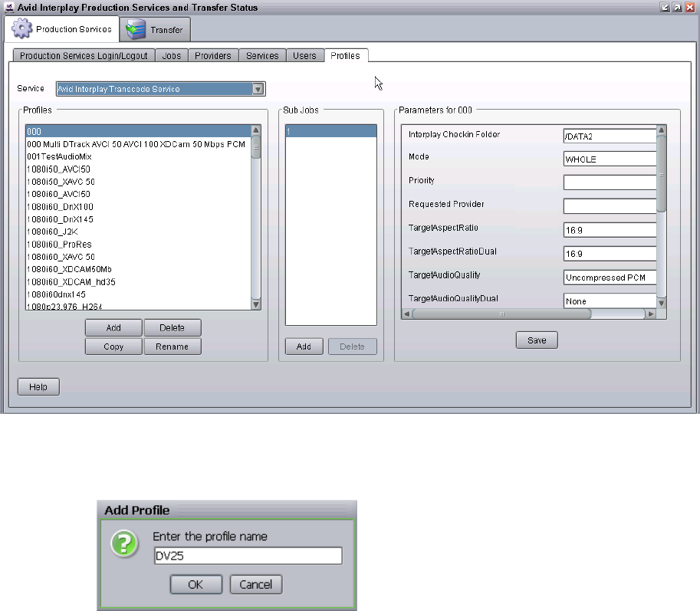
Task: Click the Rename profile button
Action: [x=173, y=347]
